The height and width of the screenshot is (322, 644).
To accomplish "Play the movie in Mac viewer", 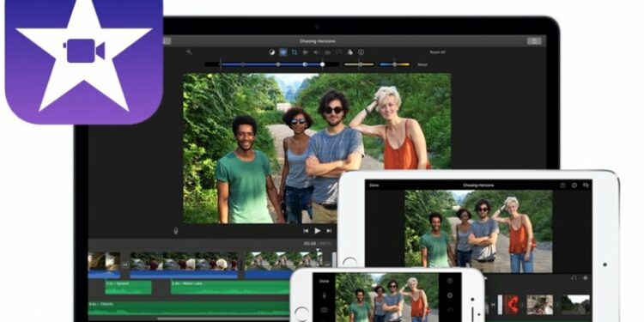I will (318, 231).
